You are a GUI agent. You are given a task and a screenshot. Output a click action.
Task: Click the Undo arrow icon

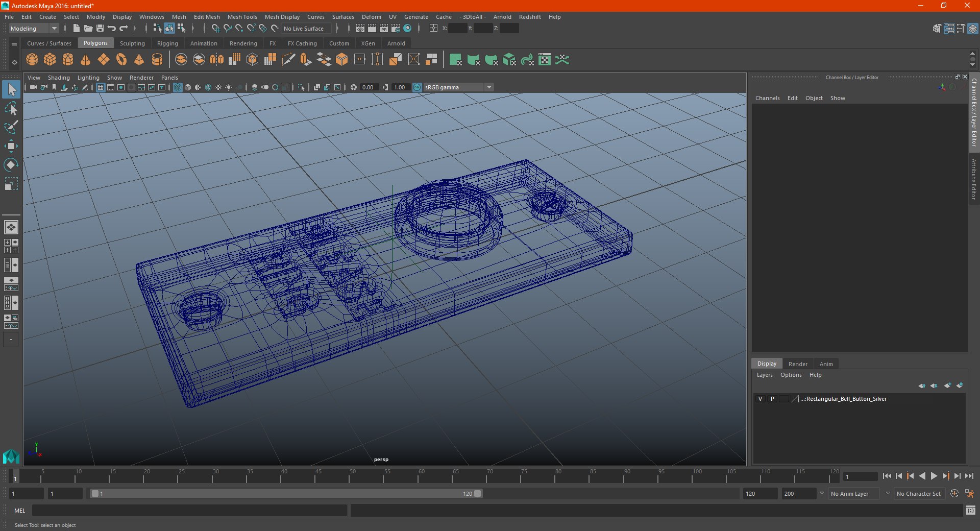[x=112, y=29]
